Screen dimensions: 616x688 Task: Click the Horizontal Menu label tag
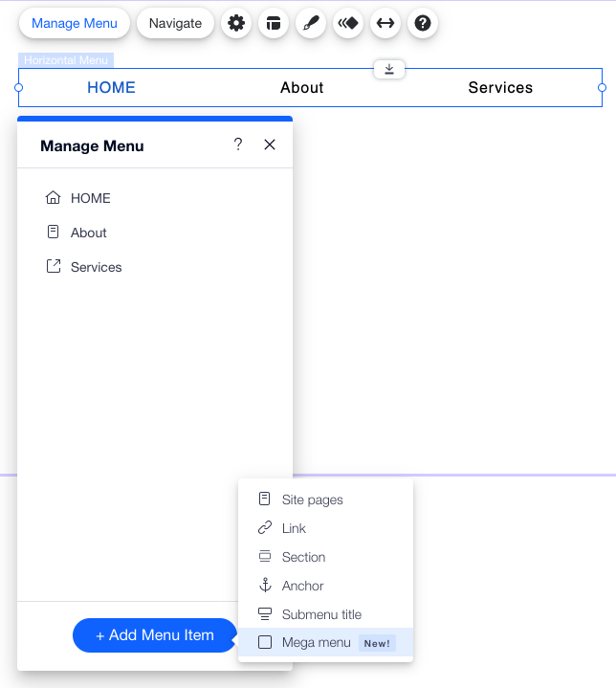click(x=66, y=60)
